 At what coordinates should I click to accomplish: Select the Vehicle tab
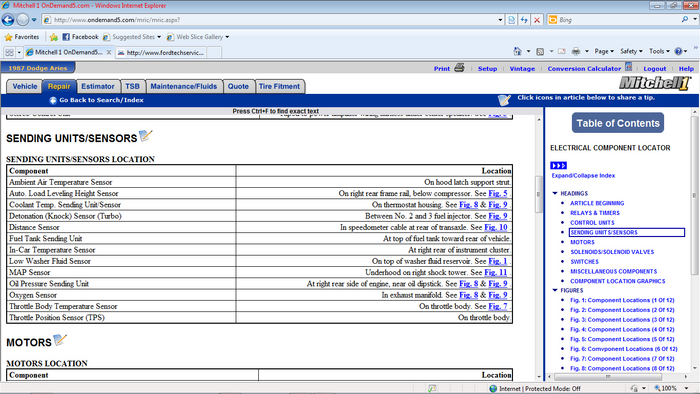click(25, 86)
